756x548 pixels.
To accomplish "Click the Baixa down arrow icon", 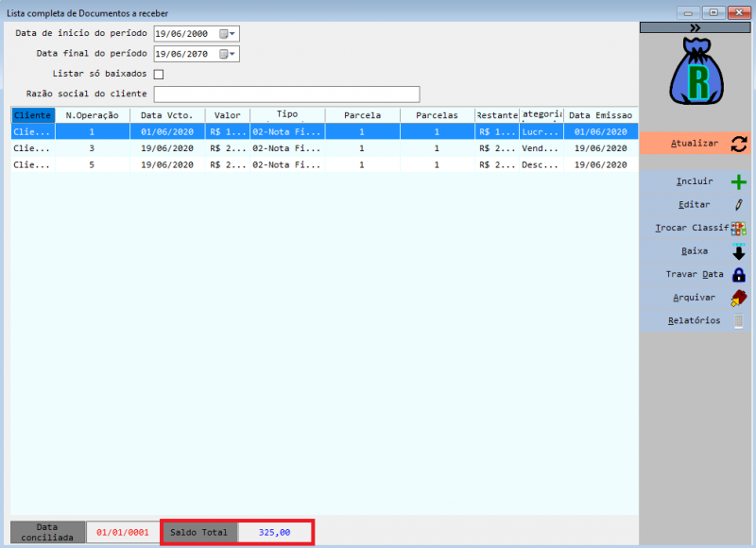I will point(738,251).
